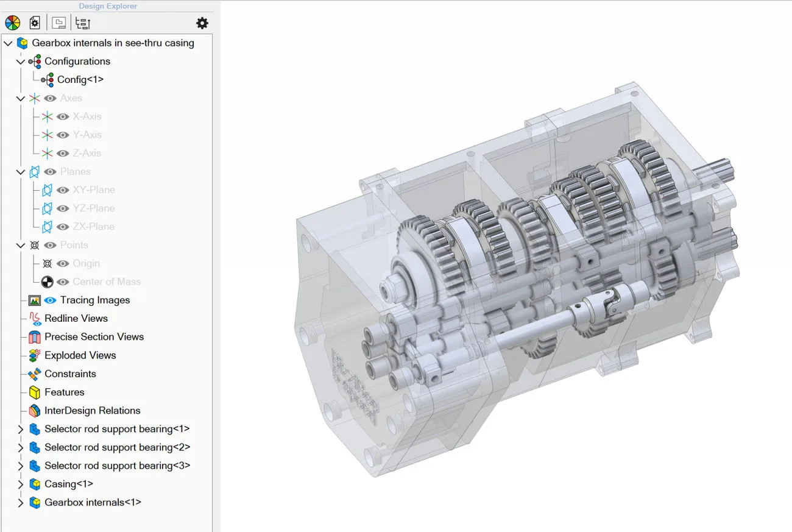Click the Constraints icon

tap(35, 374)
